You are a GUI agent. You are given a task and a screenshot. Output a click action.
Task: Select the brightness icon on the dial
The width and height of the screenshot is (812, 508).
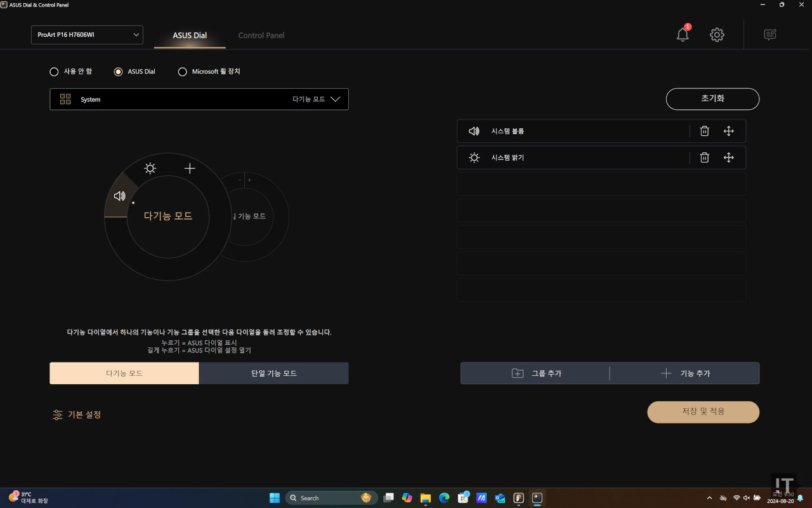tap(150, 168)
